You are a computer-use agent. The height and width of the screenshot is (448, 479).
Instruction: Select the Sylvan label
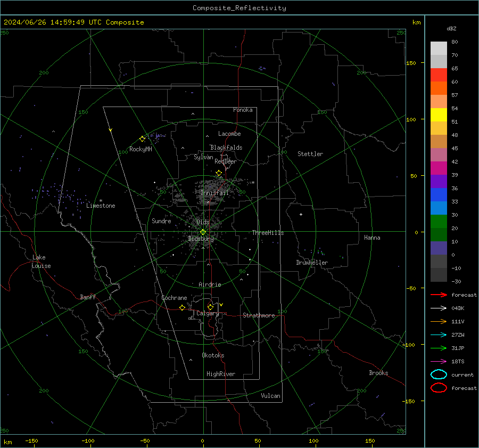[203, 157]
